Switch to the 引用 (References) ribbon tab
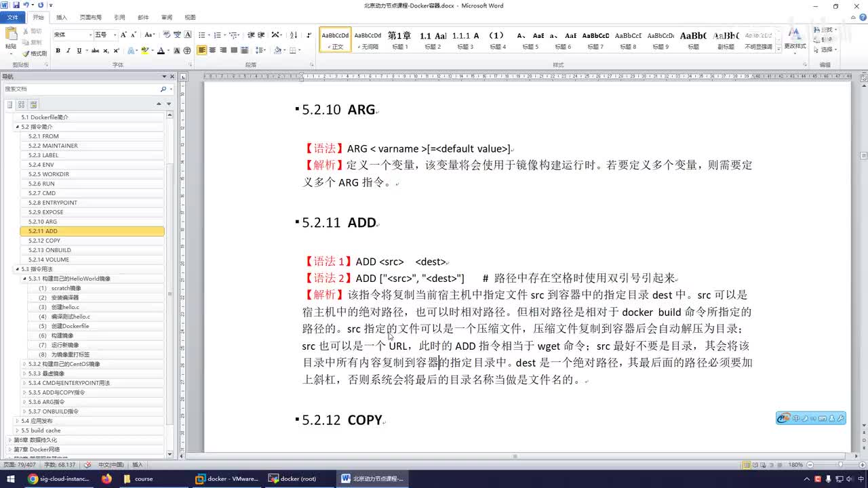The height and width of the screenshot is (488, 868). coord(119,18)
